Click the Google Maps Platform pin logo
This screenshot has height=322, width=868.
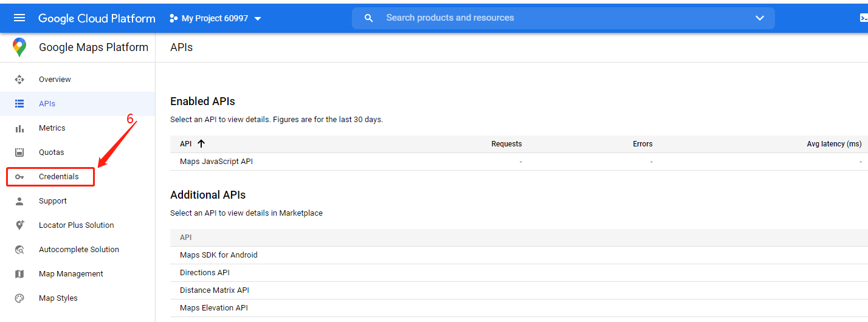(x=19, y=47)
